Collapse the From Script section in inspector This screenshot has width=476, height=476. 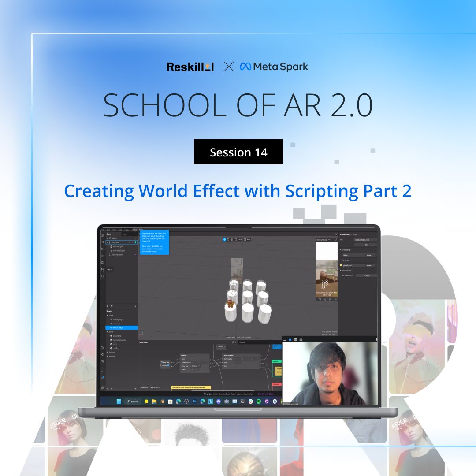click(341, 250)
